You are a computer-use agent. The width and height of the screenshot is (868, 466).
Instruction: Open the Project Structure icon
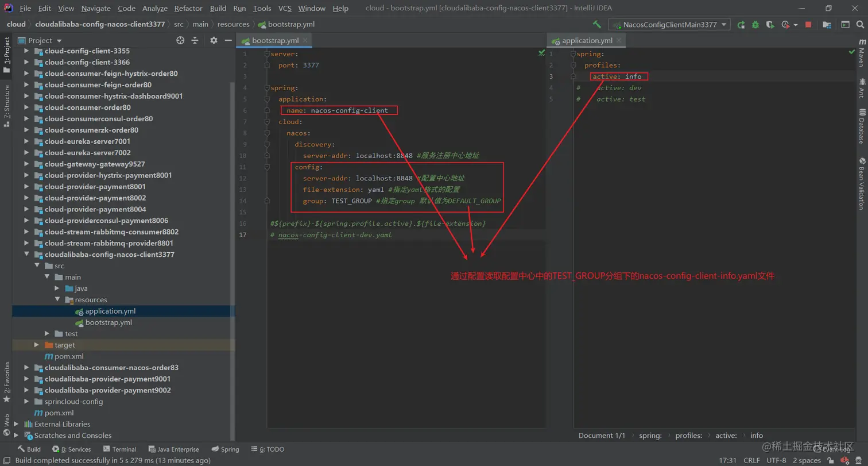pyautogui.click(x=827, y=25)
